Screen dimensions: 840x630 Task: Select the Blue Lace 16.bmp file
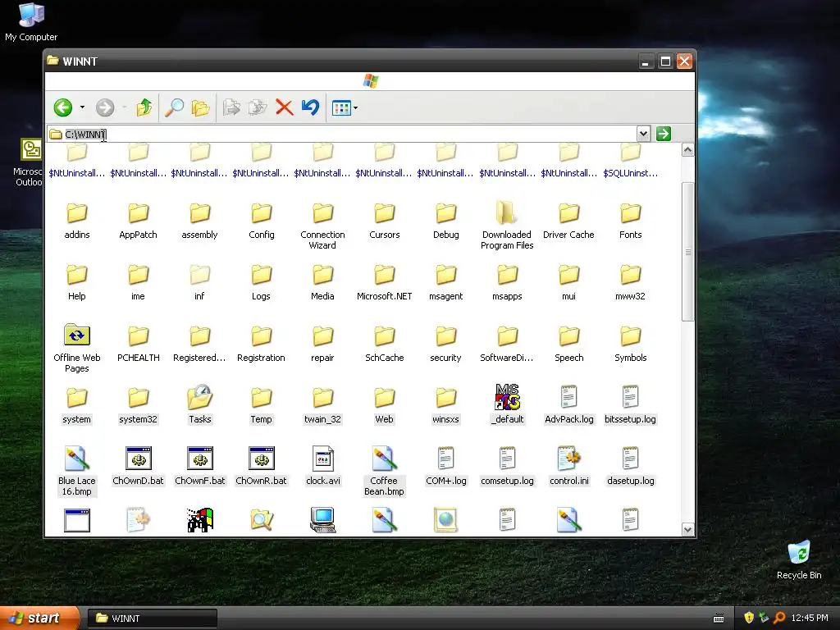pos(76,471)
